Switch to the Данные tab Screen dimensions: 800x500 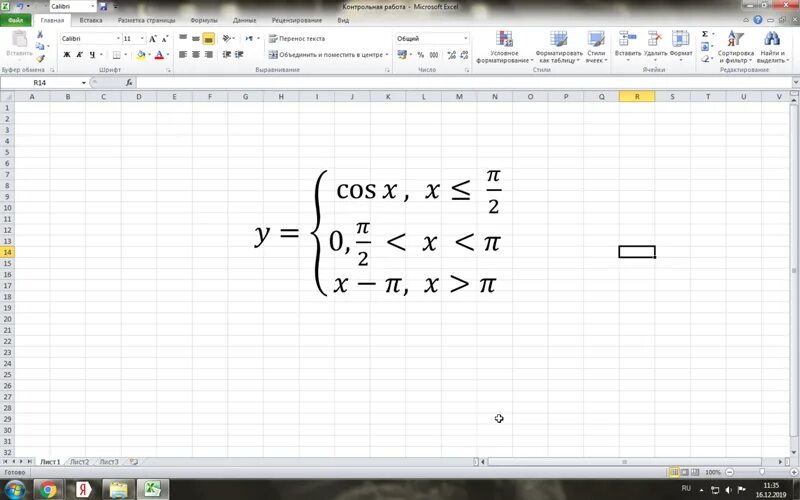(244, 20)
